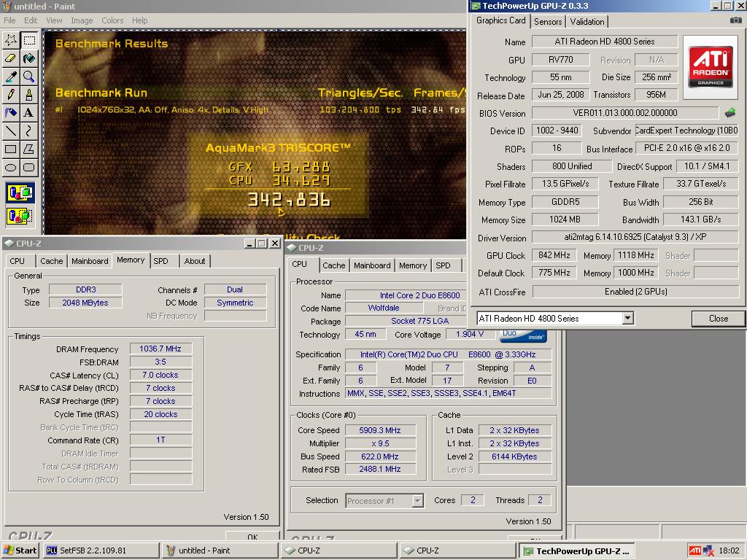
Task: Click Command Rate value 1T
Action: point(160,440)
